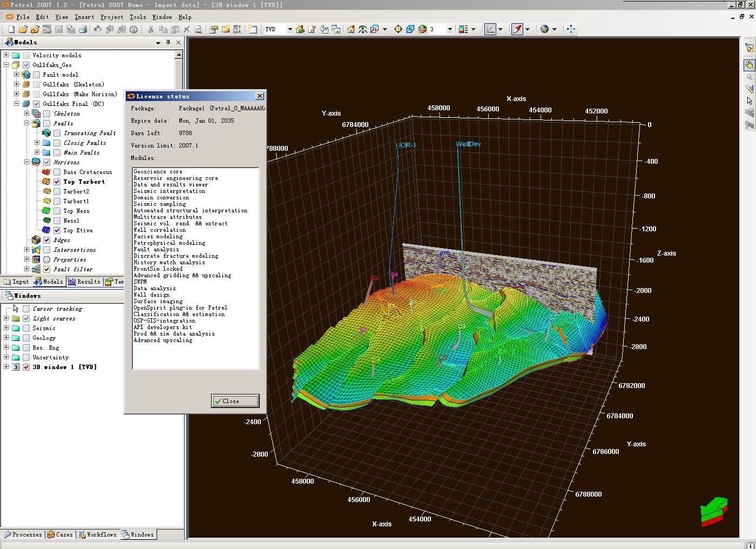Click the Delete X icon in toolbar

[x=186, y=29]
